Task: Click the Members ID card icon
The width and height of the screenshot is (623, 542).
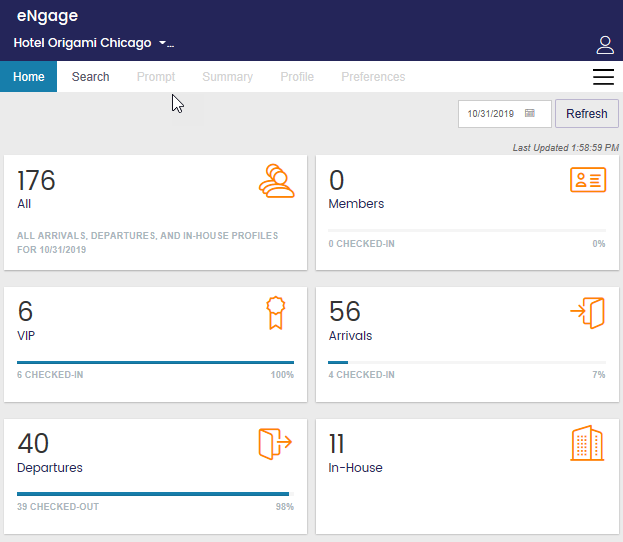Action: pos(588,180)
